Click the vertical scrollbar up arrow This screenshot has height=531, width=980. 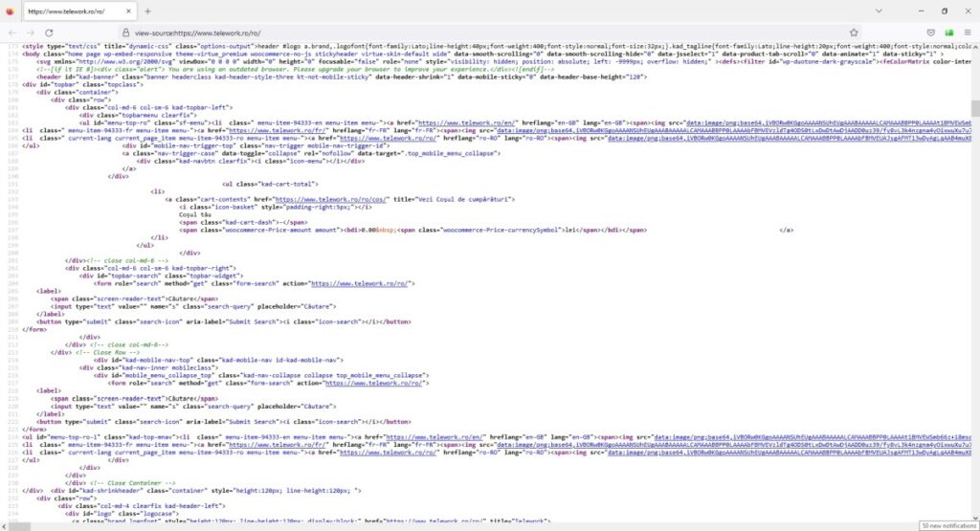click(x=975, y=47)
